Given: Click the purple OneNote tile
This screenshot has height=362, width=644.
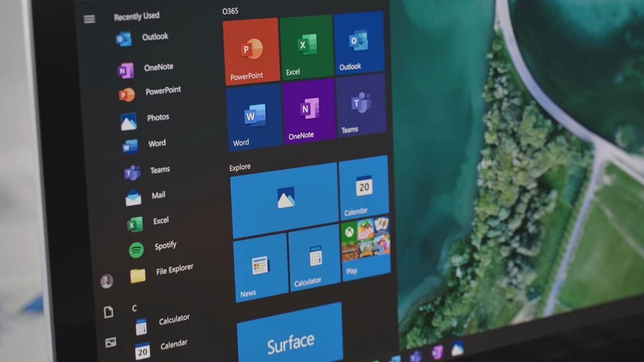Looking at the screenshot, I should click(309, 112).
